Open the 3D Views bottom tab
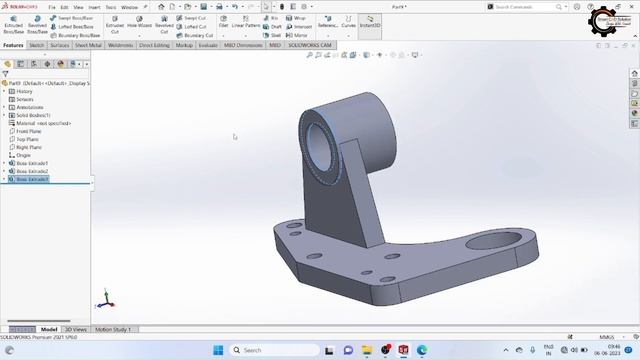 pyautogui.click(x=76, y=329)
